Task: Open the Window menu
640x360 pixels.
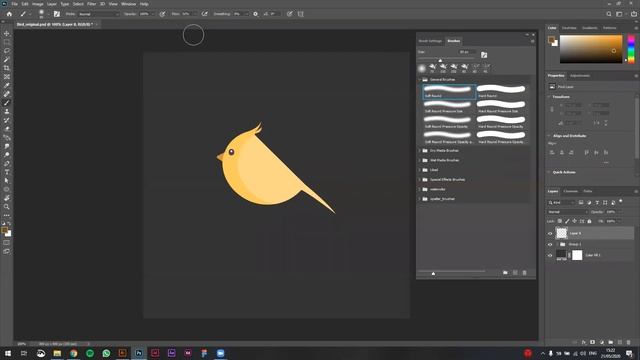Action: coord(129,4)
